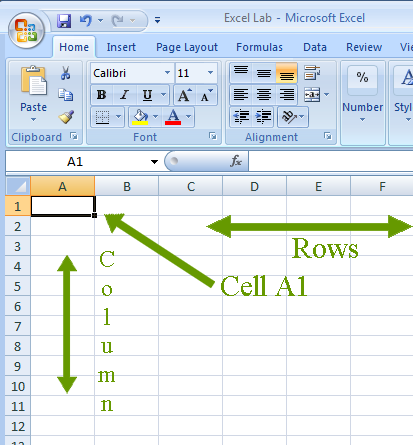Open the Orientation text rotation tool
The image size is (413, 445).
click(x=289, y=117)
